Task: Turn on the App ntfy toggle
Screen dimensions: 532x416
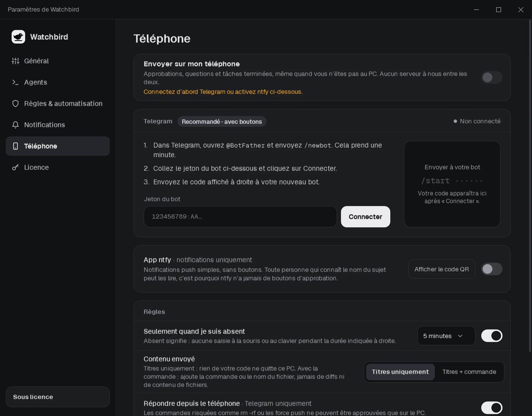Action: pyautogui.click(x=492, y=269)
